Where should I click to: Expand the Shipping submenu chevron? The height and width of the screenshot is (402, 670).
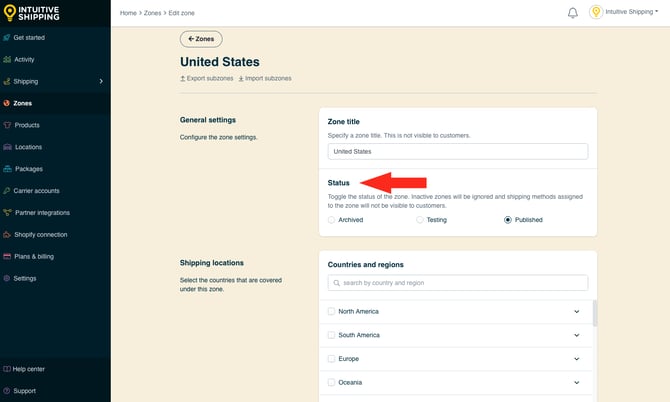tap(101, 81)
